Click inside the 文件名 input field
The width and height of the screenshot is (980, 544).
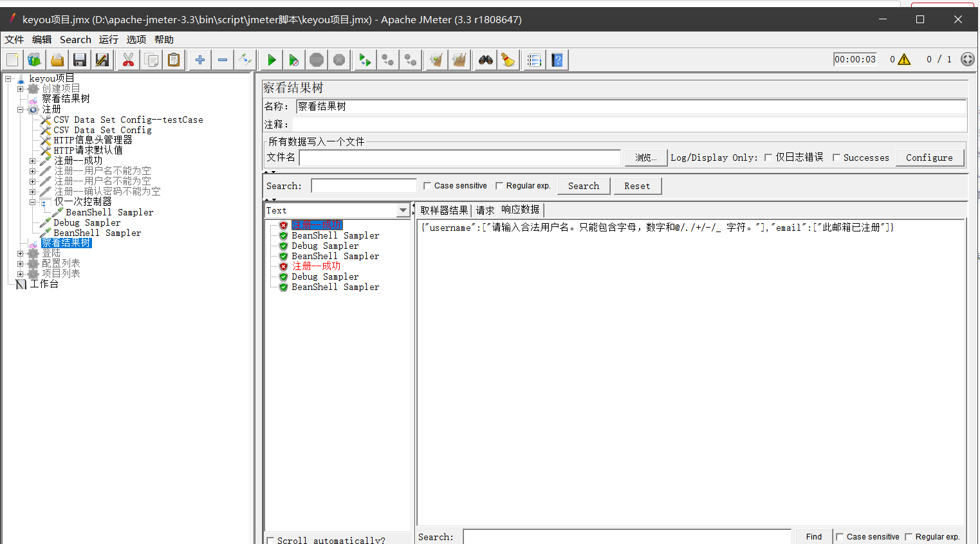coord(460,158)
